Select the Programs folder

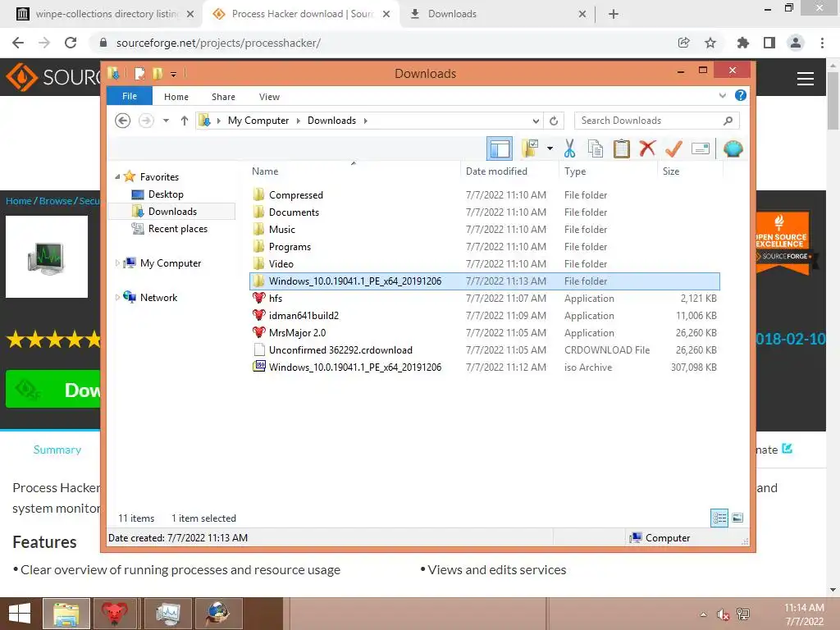pyautogui.click(x=485, y=246)
